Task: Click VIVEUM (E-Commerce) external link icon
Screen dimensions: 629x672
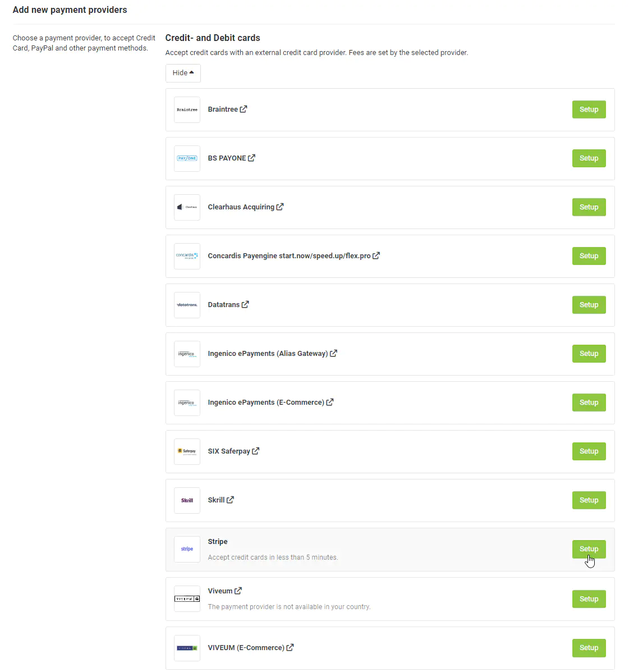Action: pyautogui.click(x=290, y=648)
